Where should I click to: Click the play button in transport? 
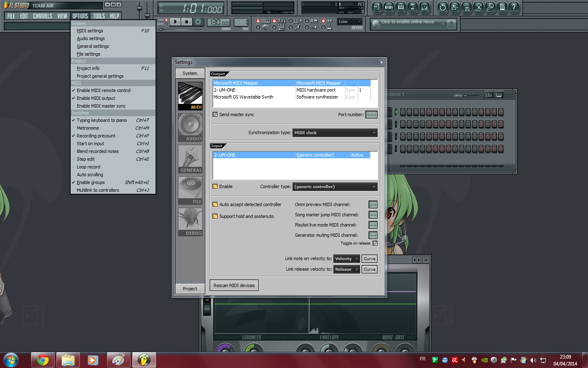[175, 22]
